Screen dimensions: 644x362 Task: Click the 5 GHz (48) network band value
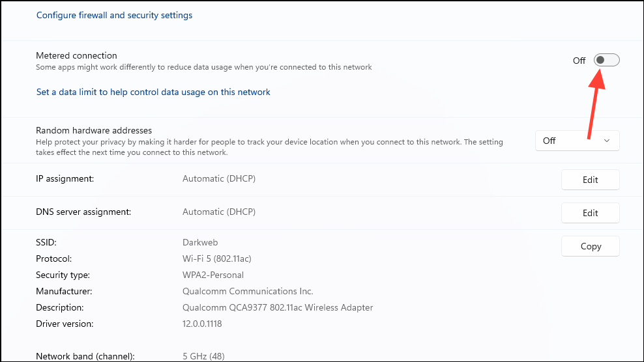coord(203,356)
